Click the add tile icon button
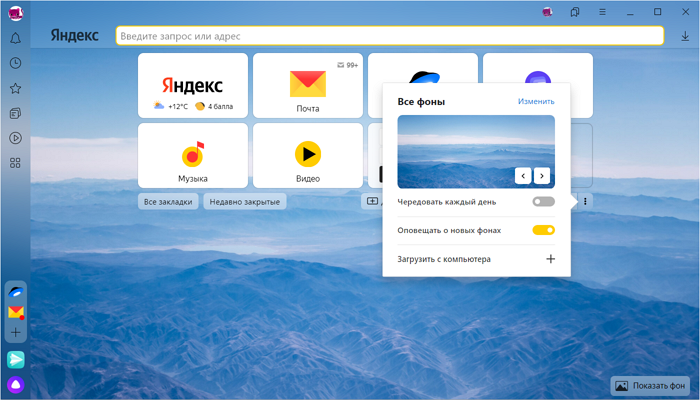This screenshot has height=400, width=700. point(372,201)
